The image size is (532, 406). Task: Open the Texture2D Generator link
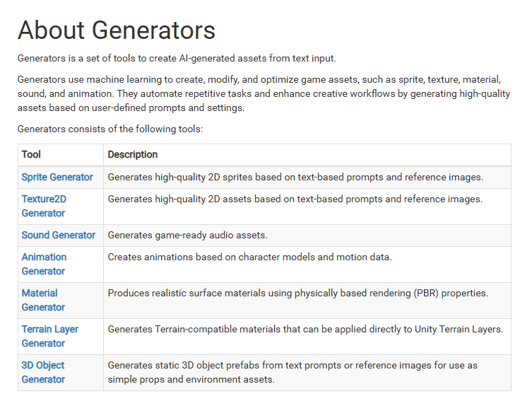point(44,206)
